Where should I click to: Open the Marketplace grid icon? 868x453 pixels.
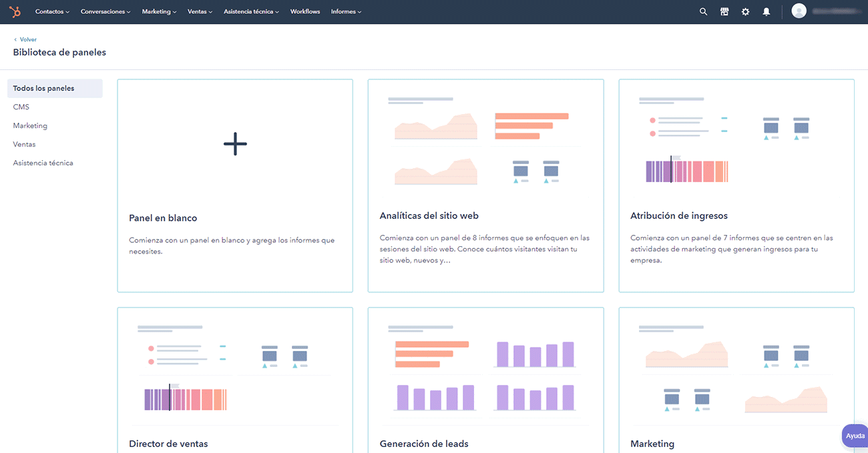[x=724, y=11]
